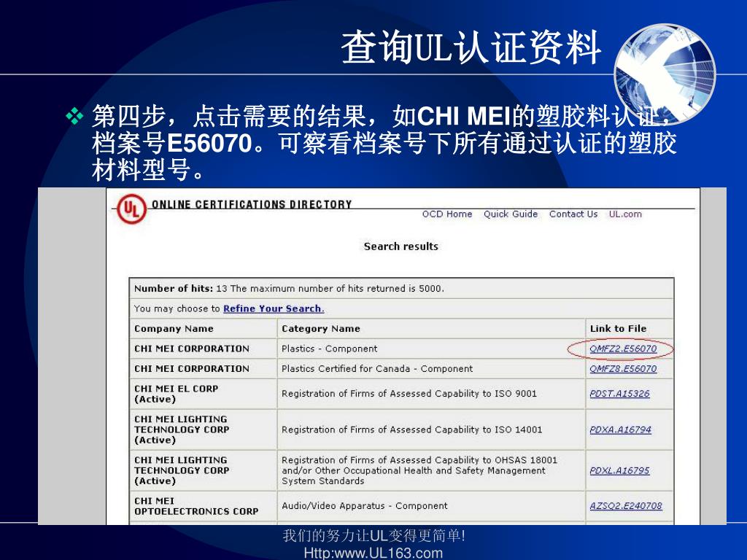Screen dimensions: 747x560
Task: Open file link PDXA.A16794
Action: (x=620, y=429)
